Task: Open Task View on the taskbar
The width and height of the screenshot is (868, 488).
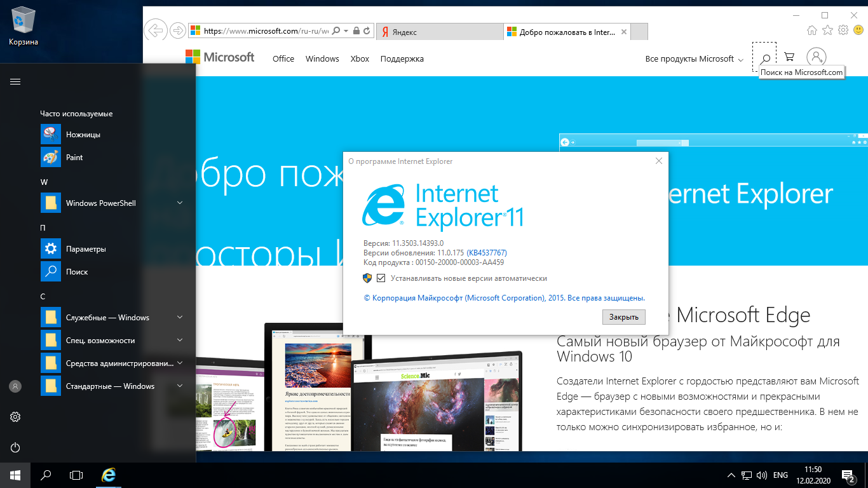Action: point(76,475)
